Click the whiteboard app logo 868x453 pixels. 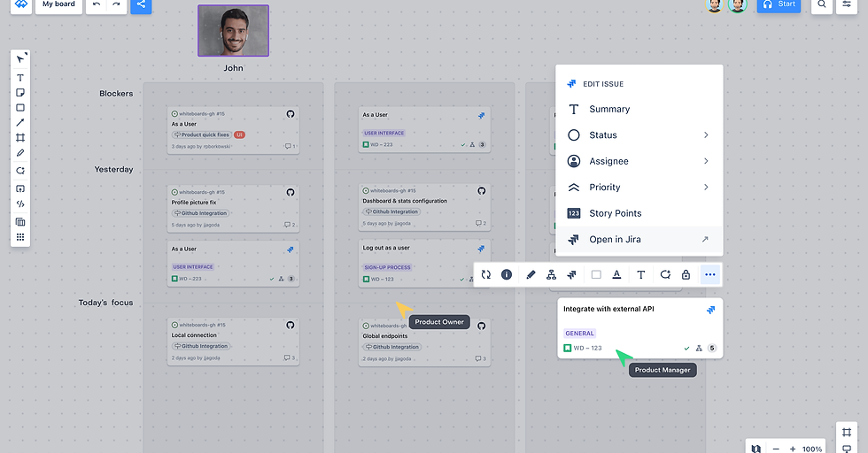(21, 4)
